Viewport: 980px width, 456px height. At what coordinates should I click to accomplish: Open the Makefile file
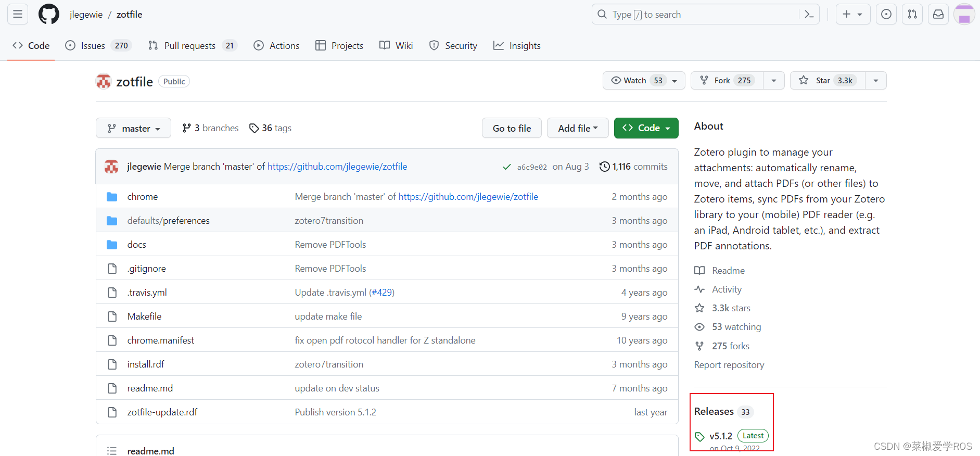click(145, 316)
